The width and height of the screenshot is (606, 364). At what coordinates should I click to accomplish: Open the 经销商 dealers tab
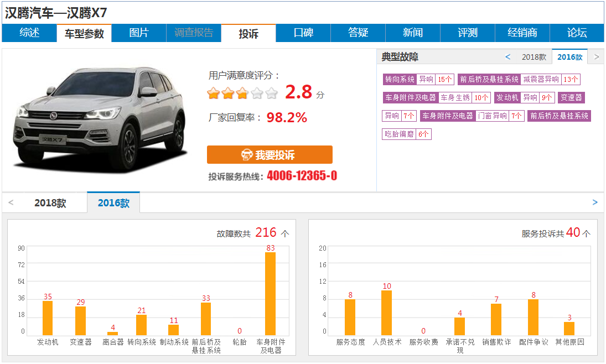click(x=522, y=33)
